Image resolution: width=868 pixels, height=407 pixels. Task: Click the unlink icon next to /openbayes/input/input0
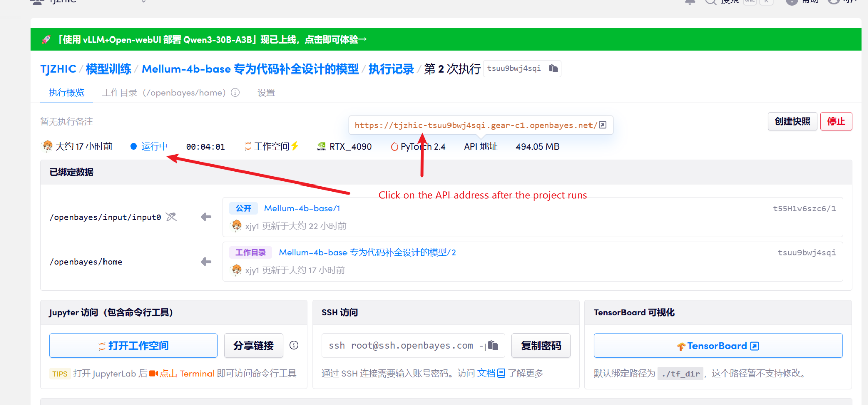point(171,217)
